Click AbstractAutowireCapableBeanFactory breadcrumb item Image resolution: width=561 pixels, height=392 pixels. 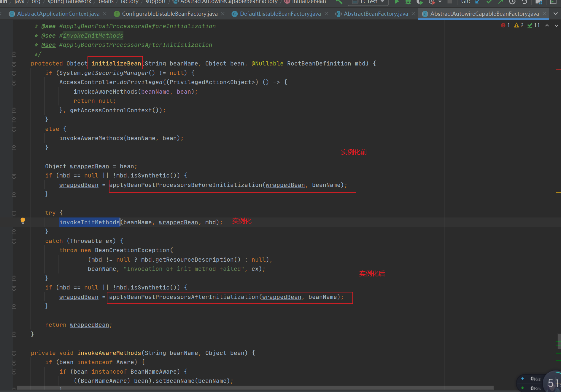(225, 2)
